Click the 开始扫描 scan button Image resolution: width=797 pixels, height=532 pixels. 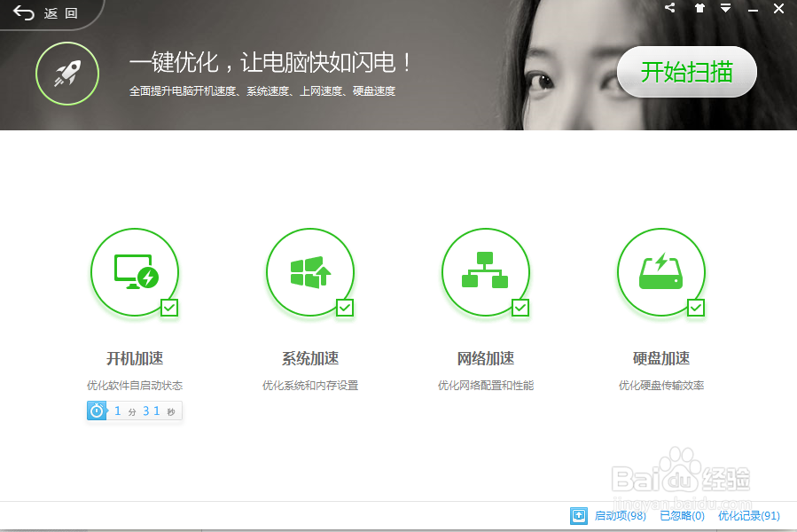pos(687,72)
